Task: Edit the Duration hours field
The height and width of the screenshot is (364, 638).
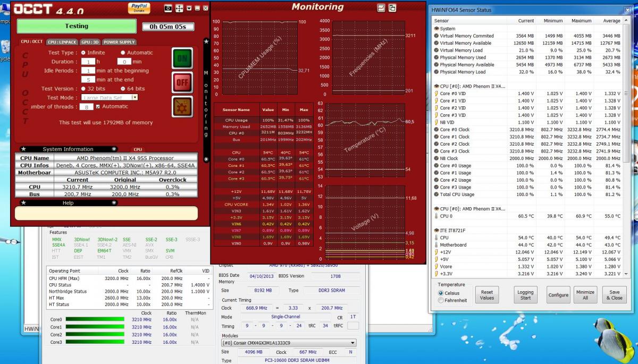Action: click(87, 62)
